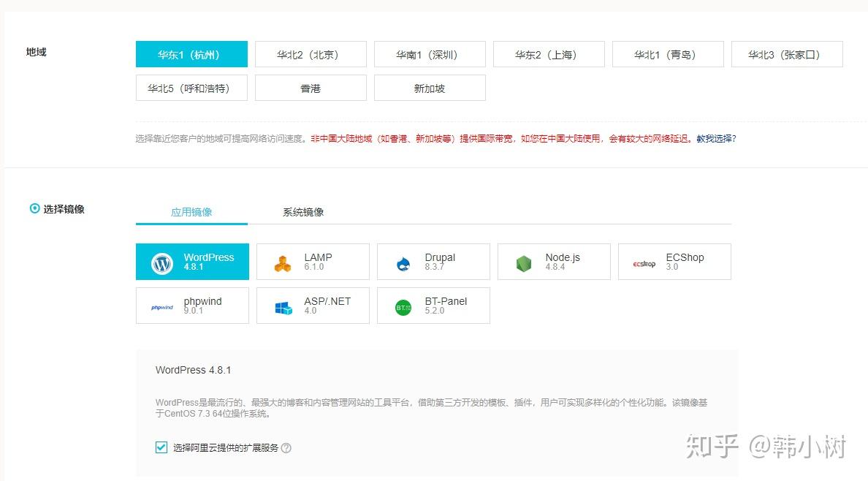The width and height of the screenshot is (868, 481).
Task: Click the 选择镜像 target icon
Action: coord(34,208)
